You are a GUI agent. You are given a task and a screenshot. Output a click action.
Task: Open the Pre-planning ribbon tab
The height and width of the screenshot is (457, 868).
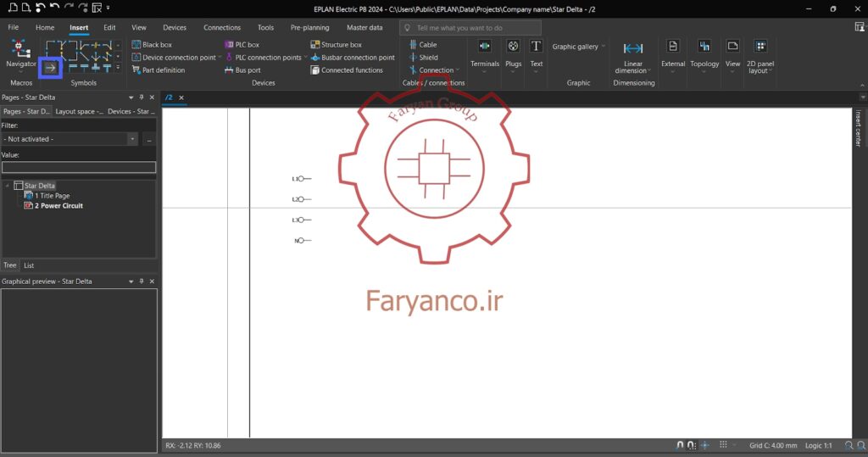click(x=309, y=27)
